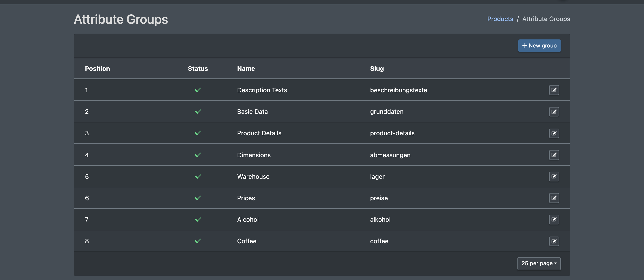Select the Description Texts name cell
The image size is (644, 280).
click(x=262, y=90)
